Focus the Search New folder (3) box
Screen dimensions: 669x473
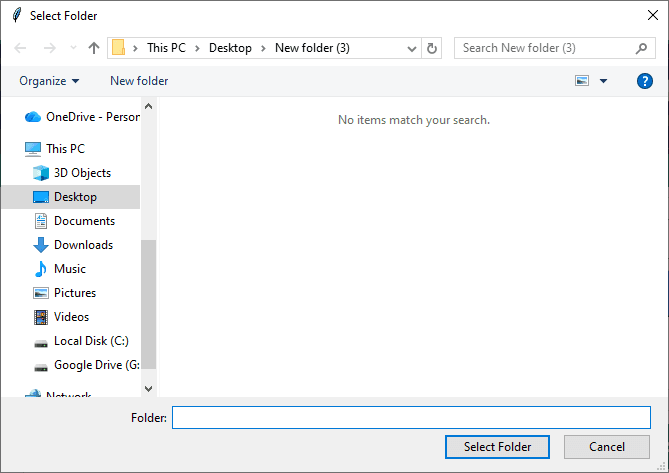pyautogui.click(x=555, y=48)
